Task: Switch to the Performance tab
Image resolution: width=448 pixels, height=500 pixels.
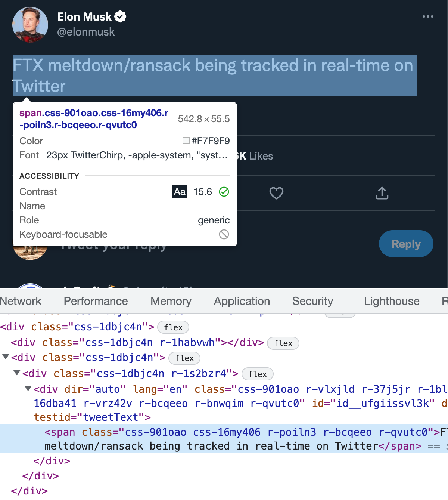Action: pos(96,301)
